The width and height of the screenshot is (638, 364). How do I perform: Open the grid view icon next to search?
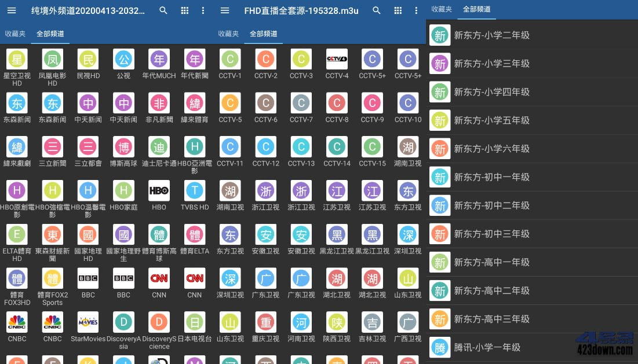tap(184, 10)
